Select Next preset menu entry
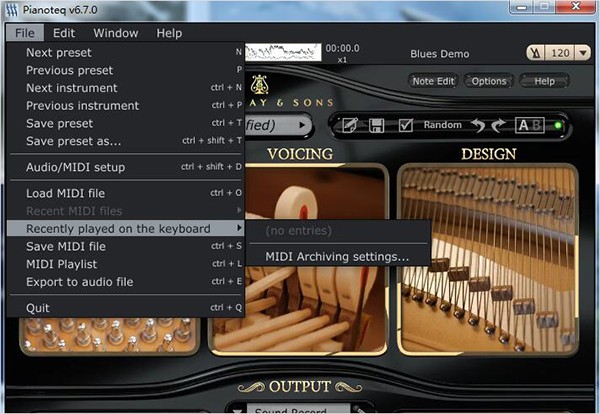 (126, 52)
